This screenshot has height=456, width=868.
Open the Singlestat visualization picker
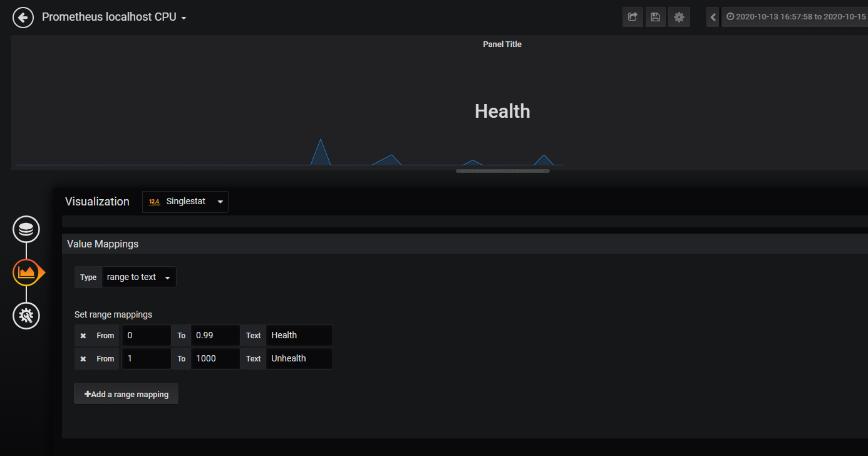pyautogui.click(x=185, y=202)
